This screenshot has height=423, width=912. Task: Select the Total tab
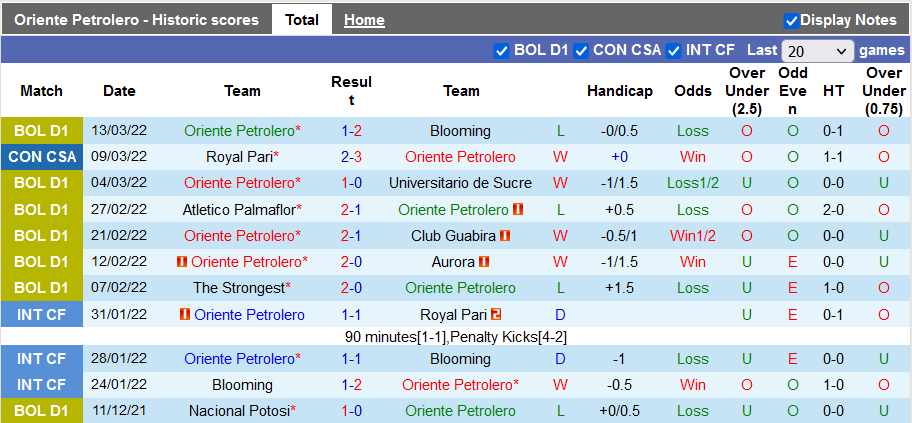302,20
